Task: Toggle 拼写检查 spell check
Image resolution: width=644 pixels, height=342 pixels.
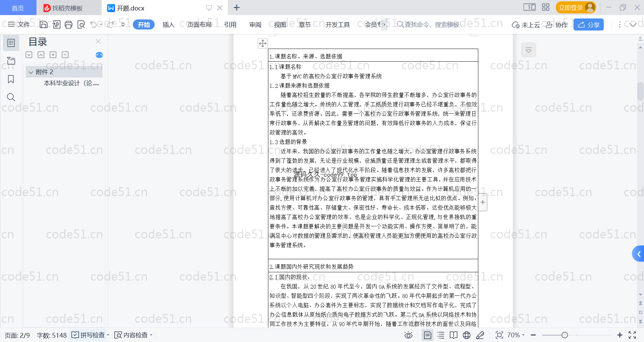Action: point(88,335)
